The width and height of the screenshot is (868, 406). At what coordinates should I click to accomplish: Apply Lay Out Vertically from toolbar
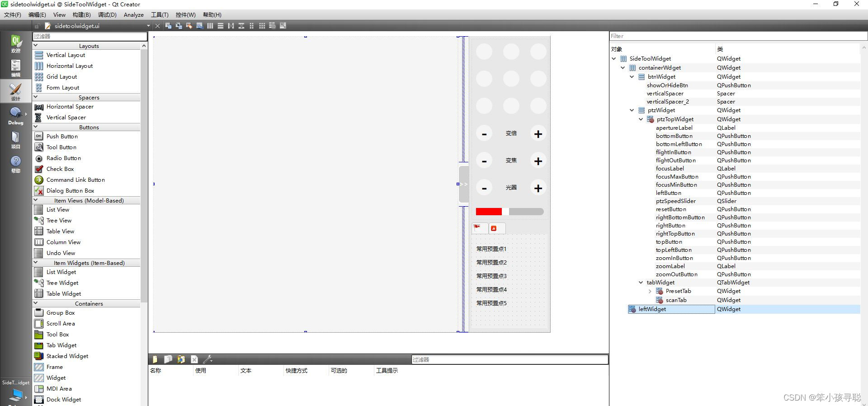221,26
